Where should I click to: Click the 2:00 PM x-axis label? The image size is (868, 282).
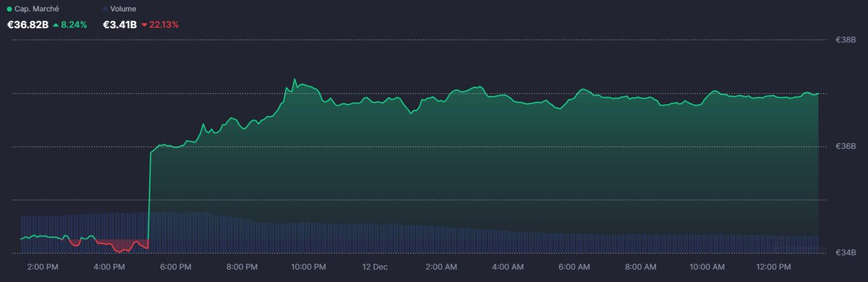point(42,267)
